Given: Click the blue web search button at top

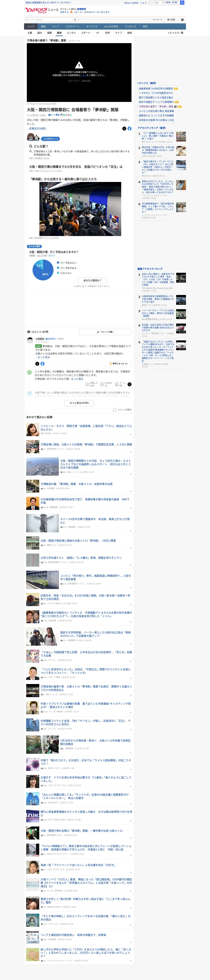Looking at the screenshot, I should 182,3.
